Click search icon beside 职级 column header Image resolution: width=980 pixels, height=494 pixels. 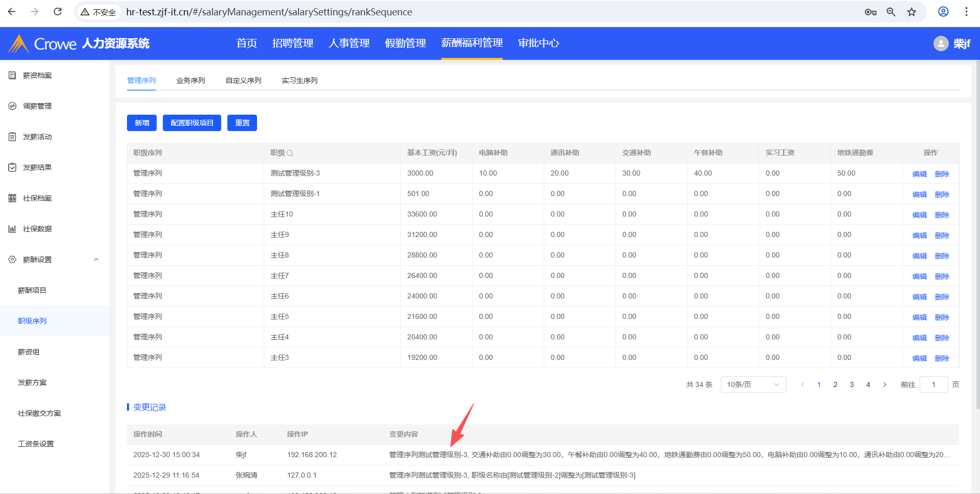(x=290, y=153)
